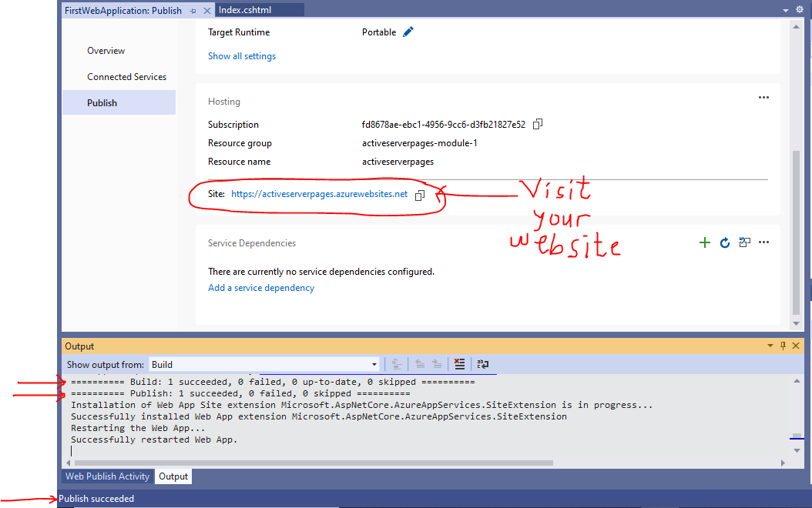Image resolution: width=812 pixels, height=508 pixels.
Task: Click the Output window scroll down arrow
Action: click(x=797, y=450)
